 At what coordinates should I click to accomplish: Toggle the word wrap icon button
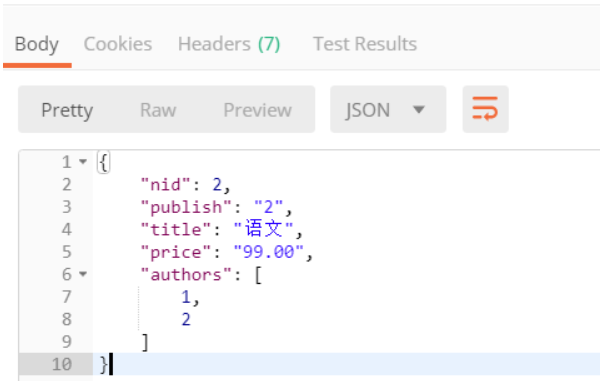pos(485,109)
